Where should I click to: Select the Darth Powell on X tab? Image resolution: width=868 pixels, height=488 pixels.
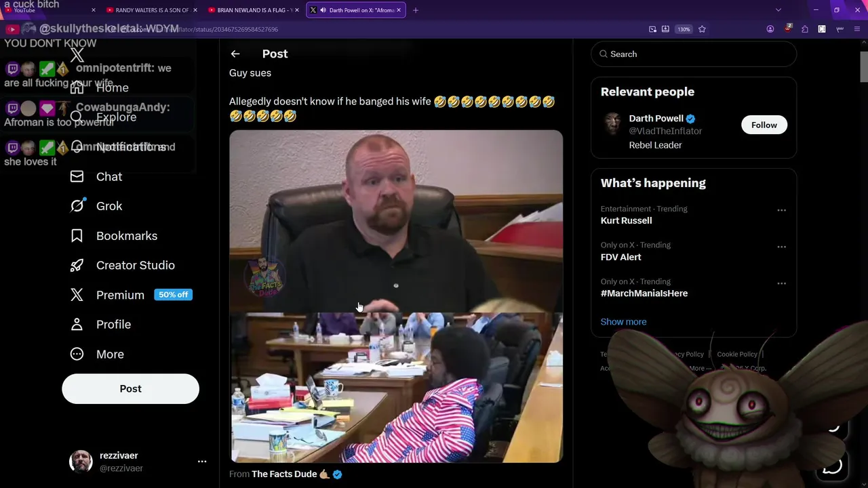[x=356, y=10]
